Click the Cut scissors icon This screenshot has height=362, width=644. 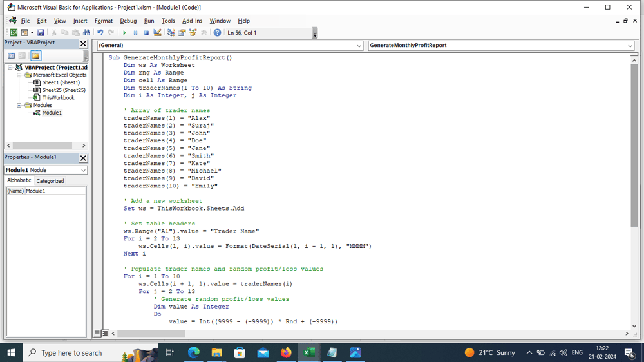[x=54, y=32]
